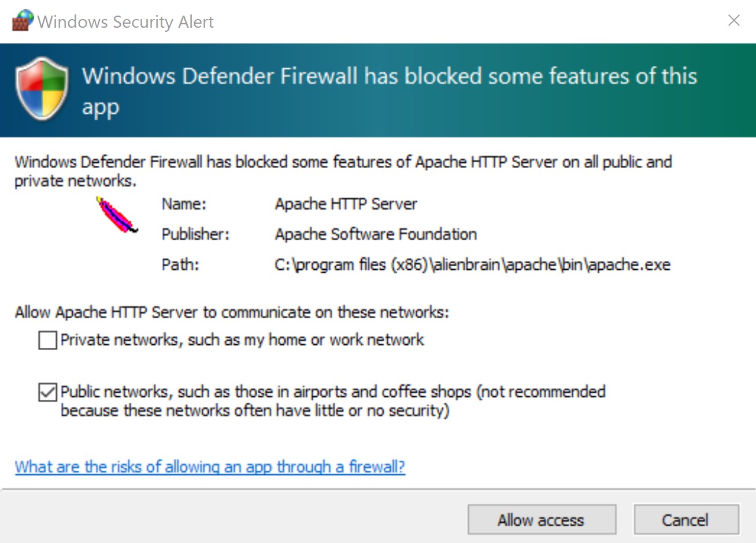
Task: Click the Windows Defender shield icon
Action: click(x=42, y=88)
